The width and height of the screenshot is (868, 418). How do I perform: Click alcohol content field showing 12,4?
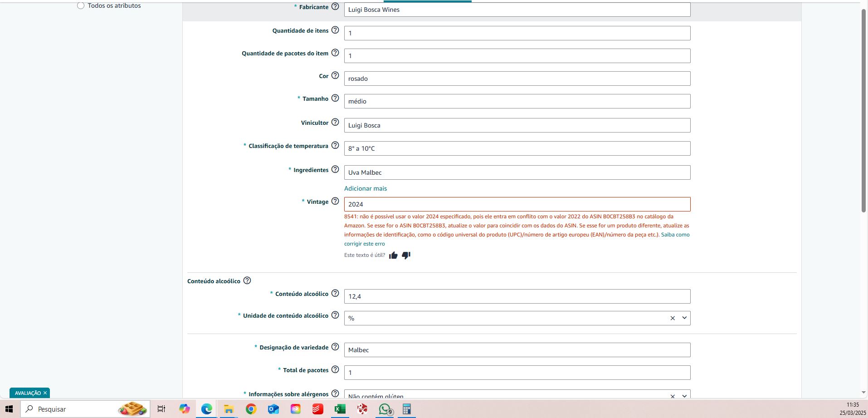(x=517, y=296)
